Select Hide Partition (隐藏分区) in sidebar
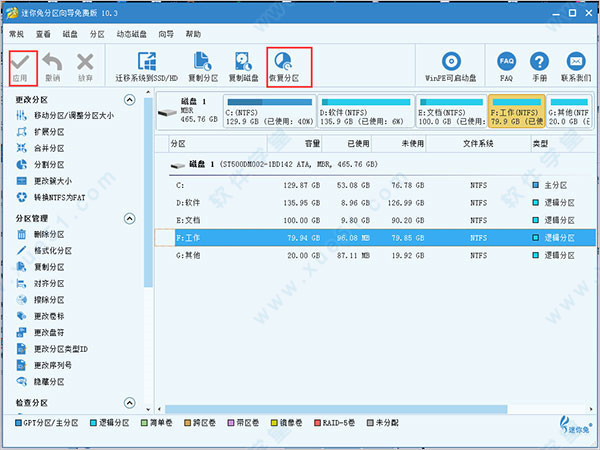The width and height of the screenshot is (600, 450). (41, 382)
